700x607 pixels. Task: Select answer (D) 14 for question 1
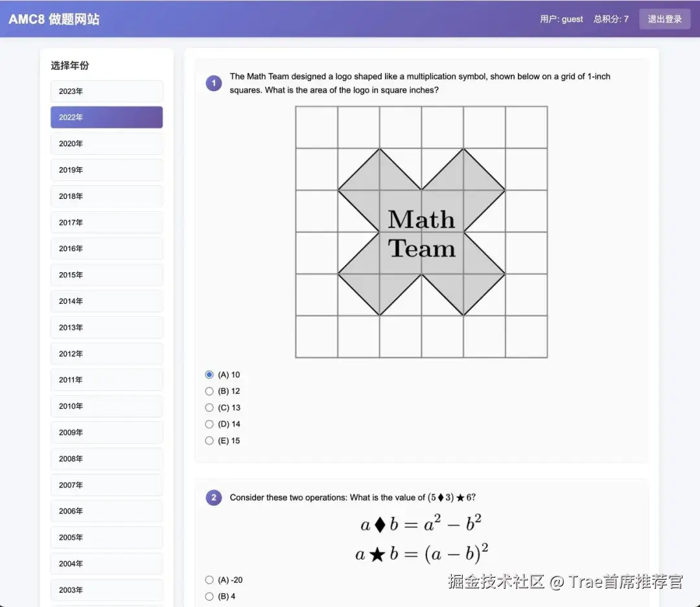pos(209,424)
